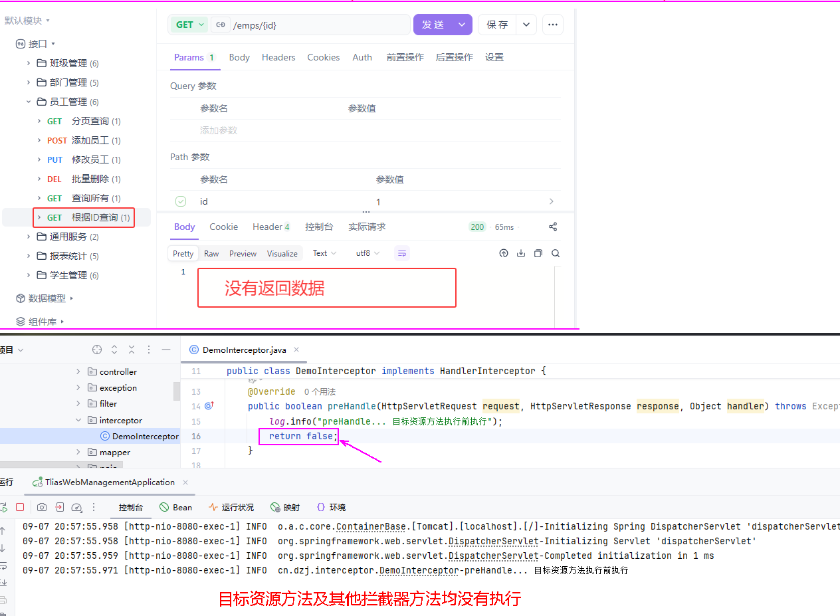Click the locate target crosshair icon in project panel

[97, 350]
